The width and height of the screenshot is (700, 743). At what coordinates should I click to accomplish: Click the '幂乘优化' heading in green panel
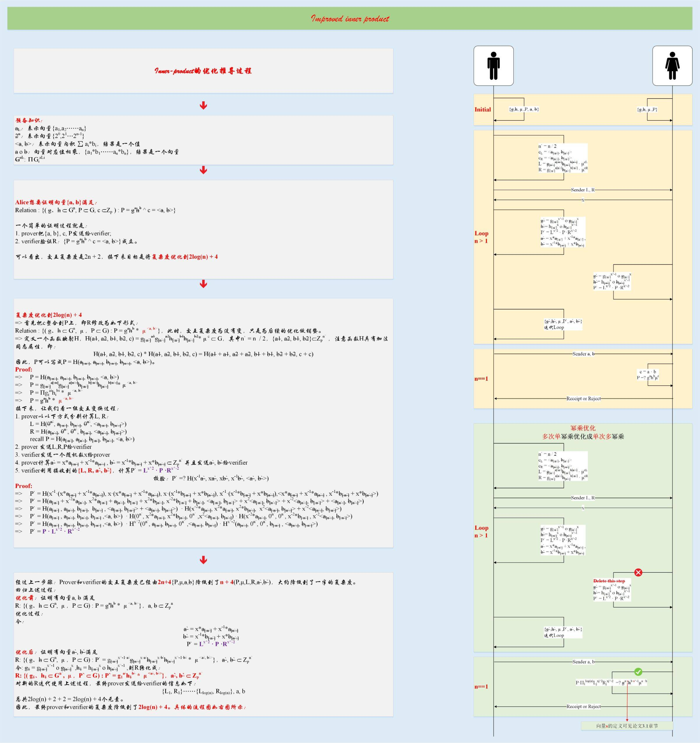tap(583, 428)
